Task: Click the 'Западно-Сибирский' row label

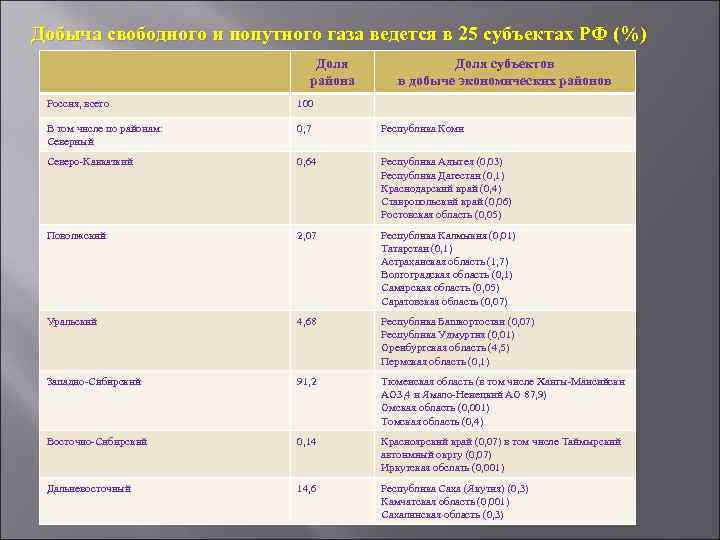Action: click(x=94, y=382)
